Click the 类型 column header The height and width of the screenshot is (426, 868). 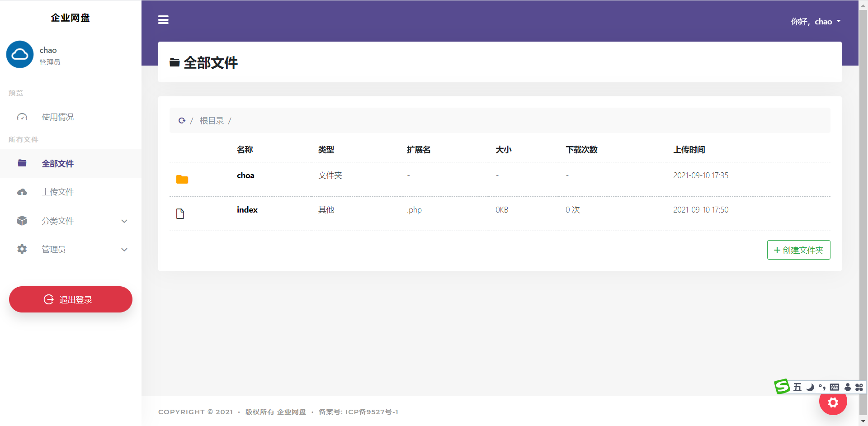(326, 150)
